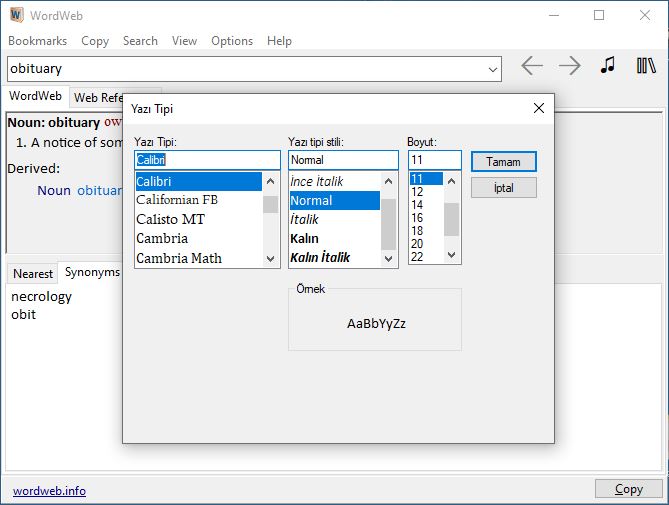Choose Kalın İtalik style
The height and width of the screenshot is (505, 669).
[334, 258]
